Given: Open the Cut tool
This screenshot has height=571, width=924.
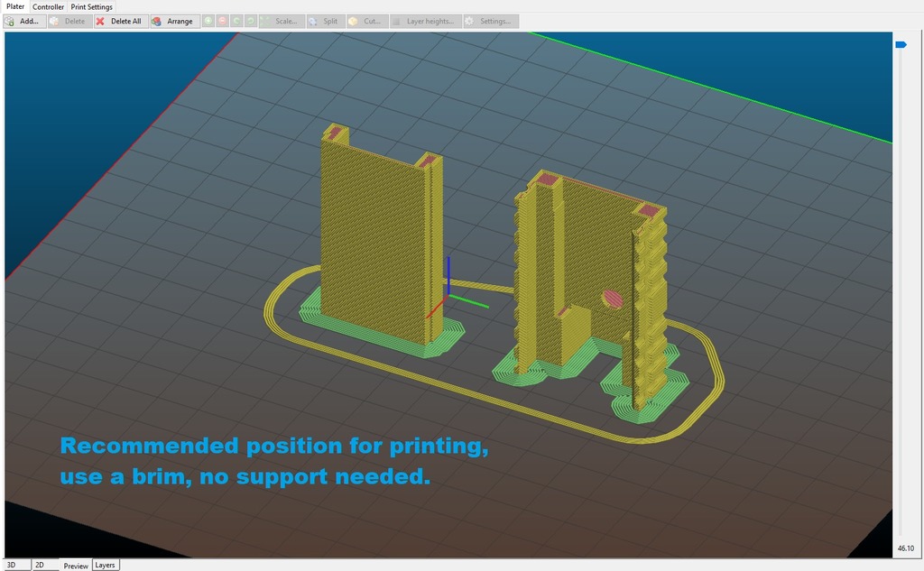Looking at the screenshot, I should tap(365, 21).
